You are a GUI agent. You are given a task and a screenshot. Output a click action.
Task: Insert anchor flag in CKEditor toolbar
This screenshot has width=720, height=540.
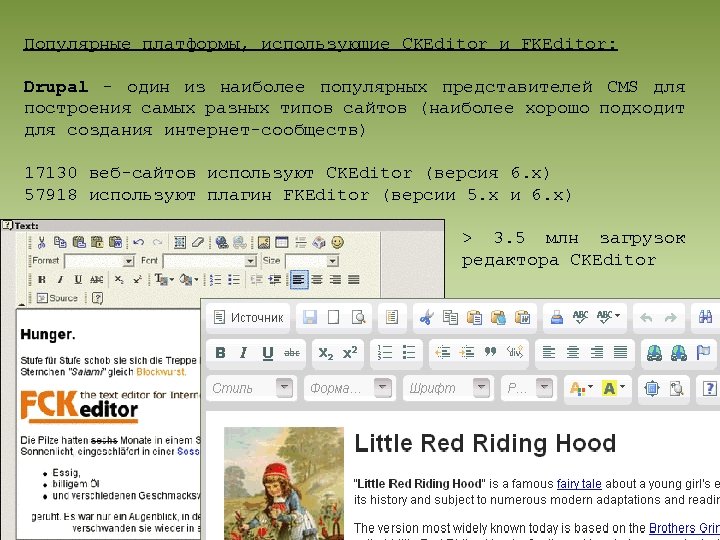[x=703, y=352]
